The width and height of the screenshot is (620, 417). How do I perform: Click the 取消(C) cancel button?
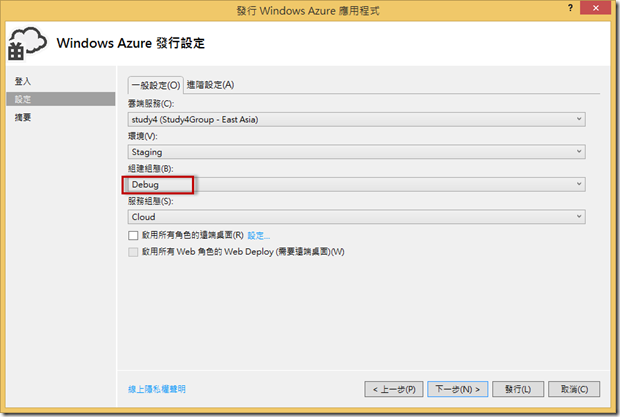(574, 389)
